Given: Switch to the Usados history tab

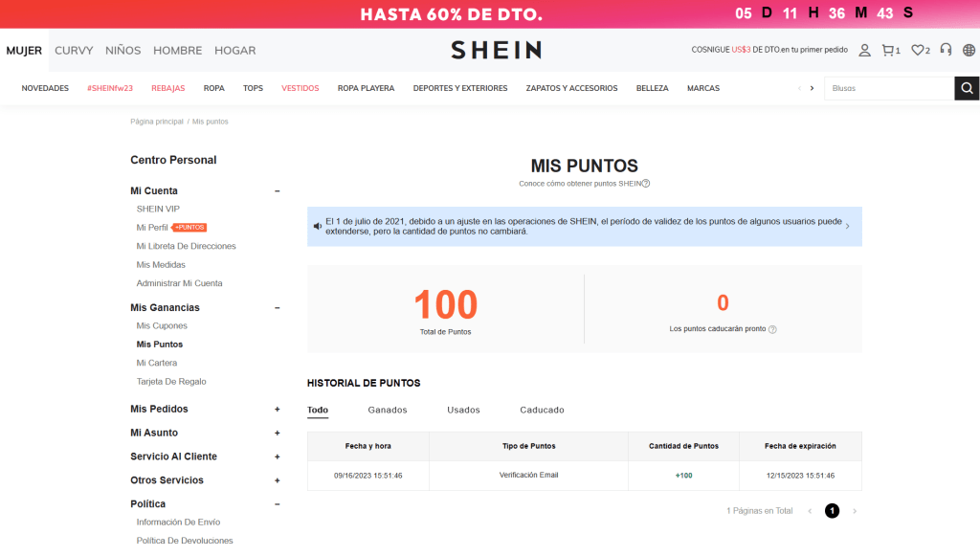Looking at the screenshot, I should (464, 410).
